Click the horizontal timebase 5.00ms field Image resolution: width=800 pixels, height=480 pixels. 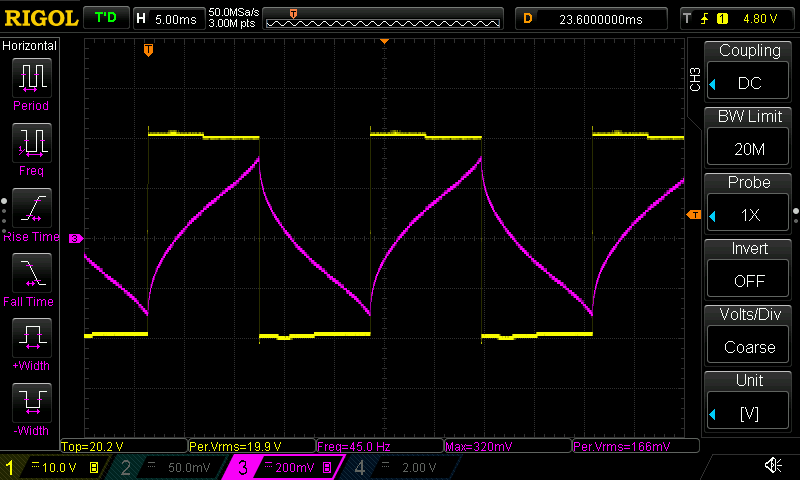pos(168,19)
